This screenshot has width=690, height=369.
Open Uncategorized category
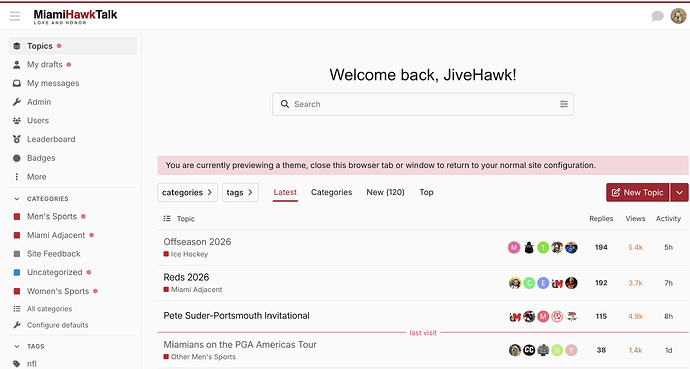73,272
